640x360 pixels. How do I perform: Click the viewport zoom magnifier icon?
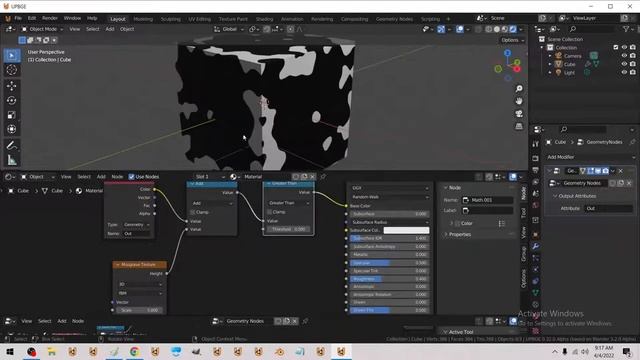(x=519, y=89)
